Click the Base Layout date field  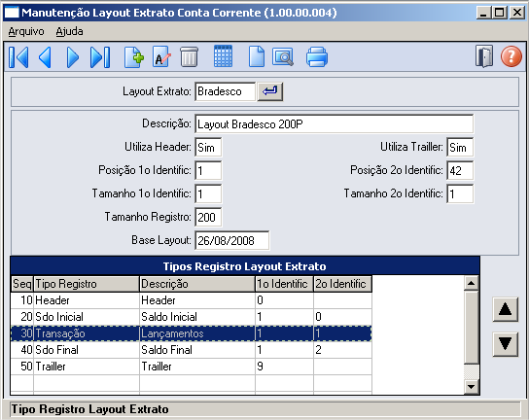[x=231, y=240]
